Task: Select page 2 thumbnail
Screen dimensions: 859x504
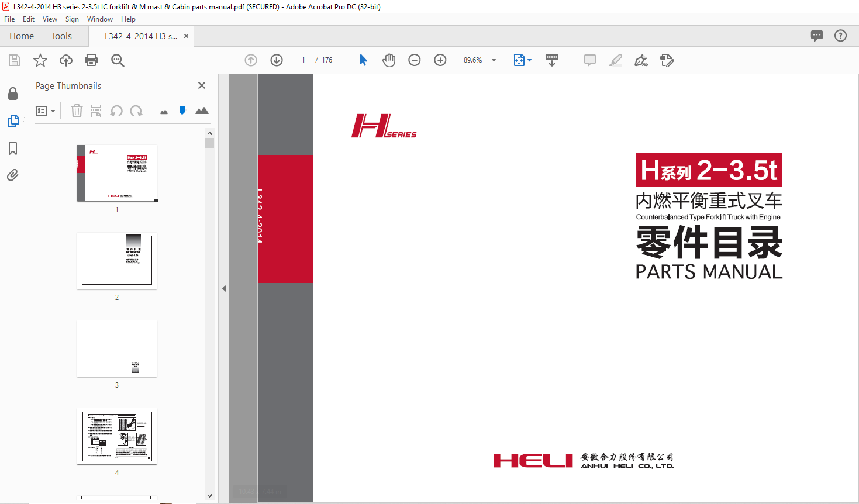Action: [117, 260]
